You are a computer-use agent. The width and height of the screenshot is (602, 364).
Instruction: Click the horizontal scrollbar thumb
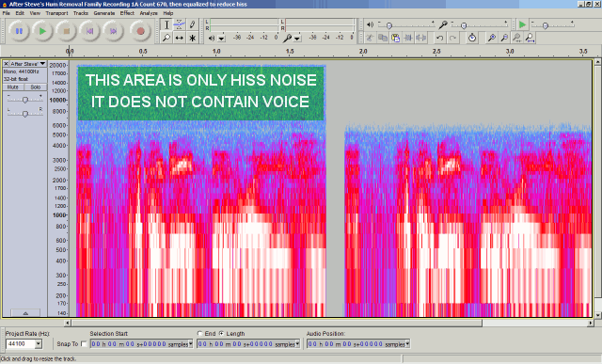[277, 323]
